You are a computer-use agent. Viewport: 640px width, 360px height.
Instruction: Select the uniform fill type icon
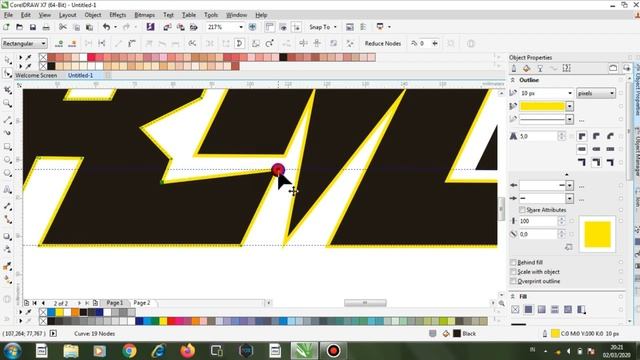528,309
